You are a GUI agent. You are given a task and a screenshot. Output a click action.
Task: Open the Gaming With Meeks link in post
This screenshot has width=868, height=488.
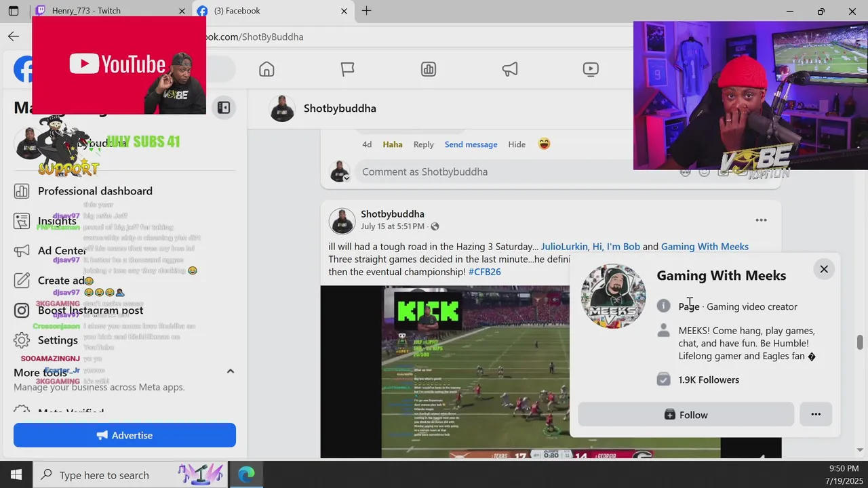(x=705, y=247)
